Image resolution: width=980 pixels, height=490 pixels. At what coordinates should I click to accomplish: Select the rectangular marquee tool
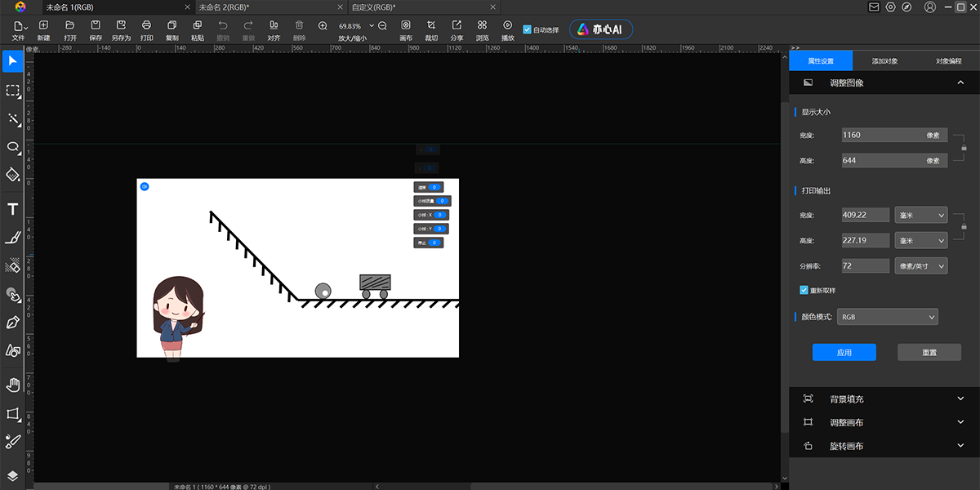(x=12, y=91)
